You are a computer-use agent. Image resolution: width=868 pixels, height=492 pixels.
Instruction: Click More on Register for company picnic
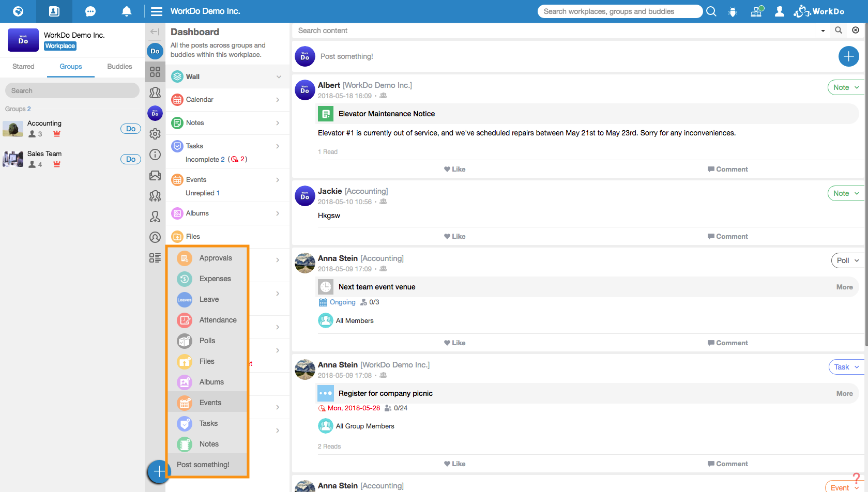click(x=845, y=393)
